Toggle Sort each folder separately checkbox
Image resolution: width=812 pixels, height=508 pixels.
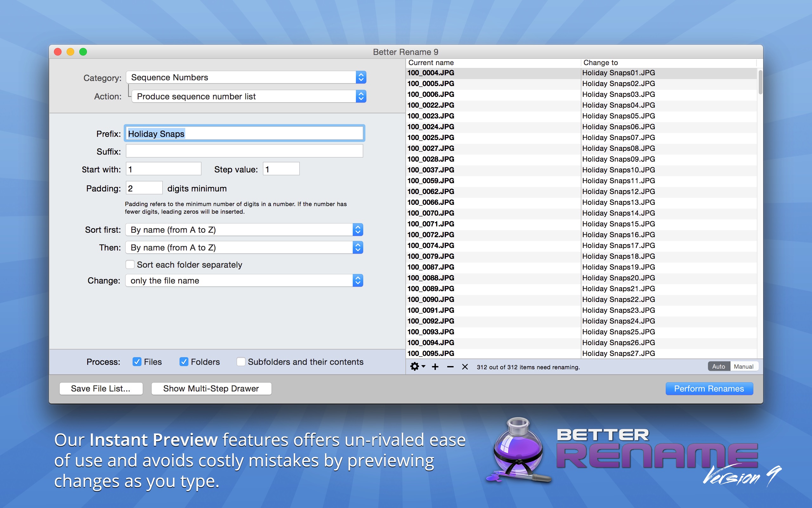(130, 265)
